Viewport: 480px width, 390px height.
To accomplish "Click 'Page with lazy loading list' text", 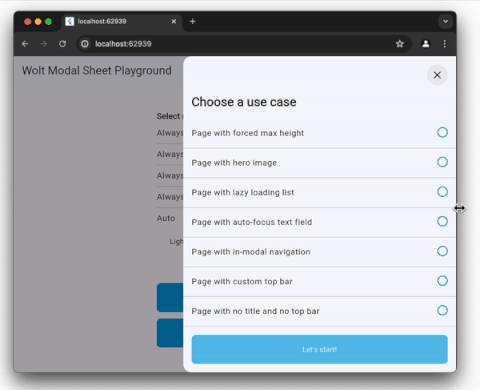I will (243, 192).
